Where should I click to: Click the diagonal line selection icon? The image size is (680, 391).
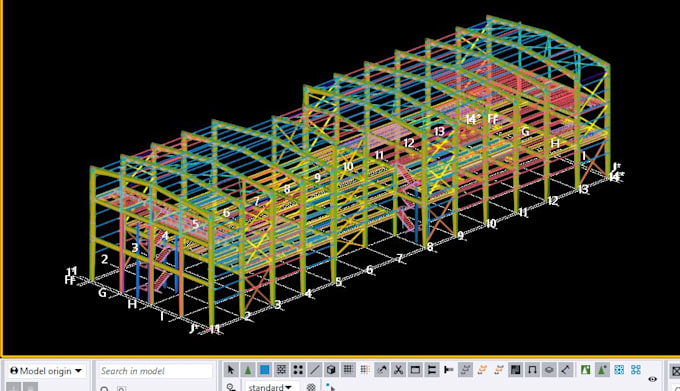[314, 370]
